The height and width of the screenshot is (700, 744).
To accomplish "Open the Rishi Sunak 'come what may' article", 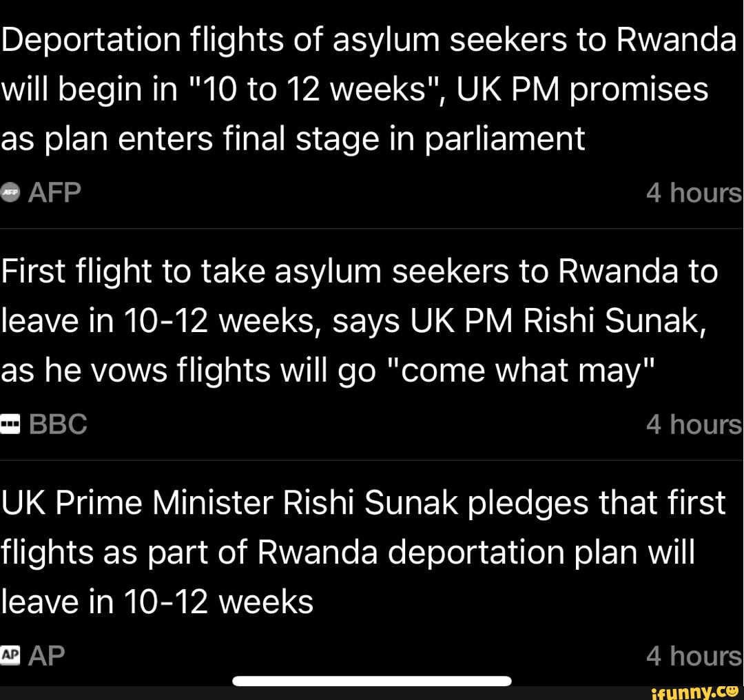I will point(358,319).
